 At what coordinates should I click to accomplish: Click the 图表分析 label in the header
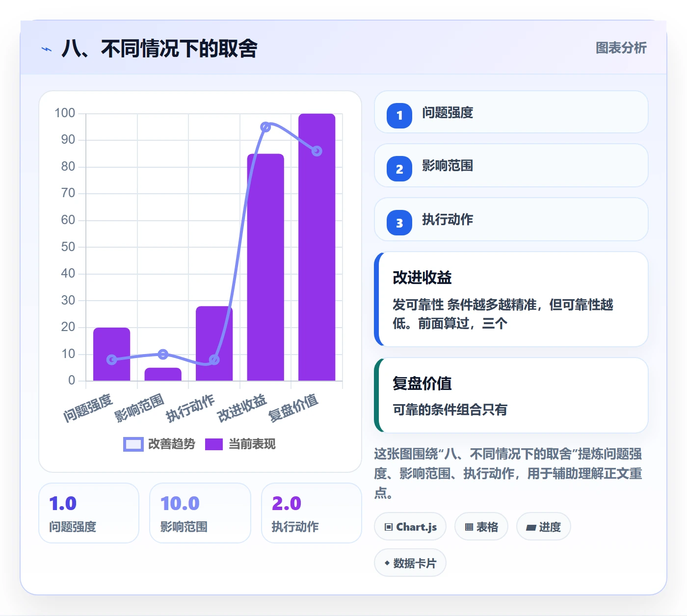pyautogui.click(x=621, y=48)
